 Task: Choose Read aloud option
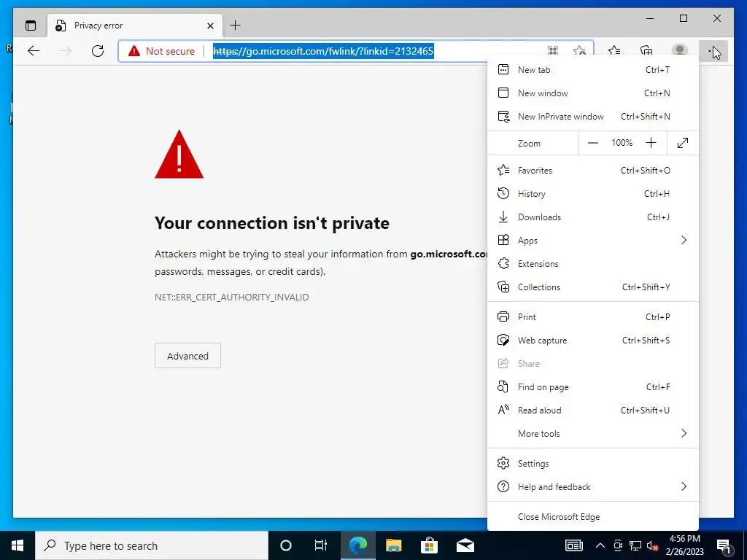pyautogui.click(x=592, y=411)
